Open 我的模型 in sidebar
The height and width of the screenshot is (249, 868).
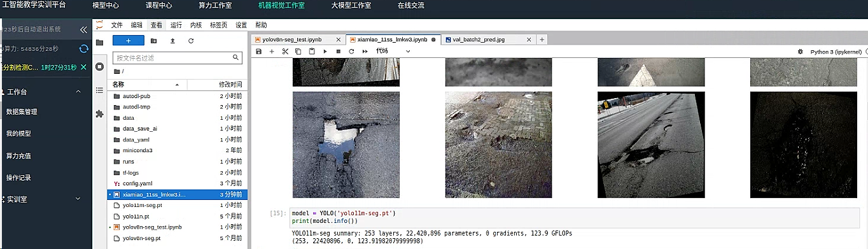point(18,134)
